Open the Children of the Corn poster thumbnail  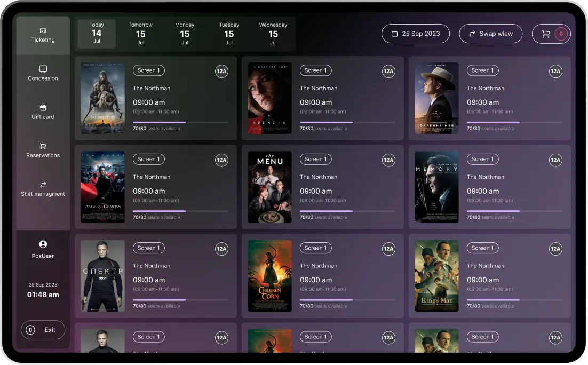[x=269, y=276]
